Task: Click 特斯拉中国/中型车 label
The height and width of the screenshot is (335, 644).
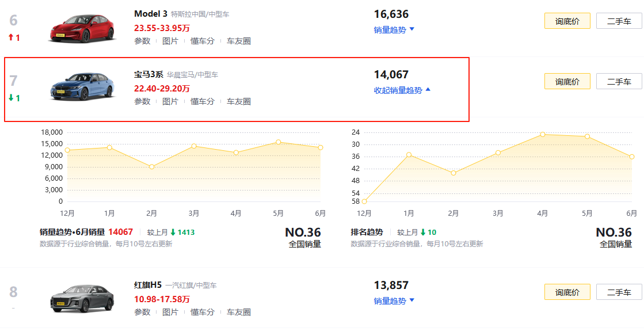Action: click(200, 14)
